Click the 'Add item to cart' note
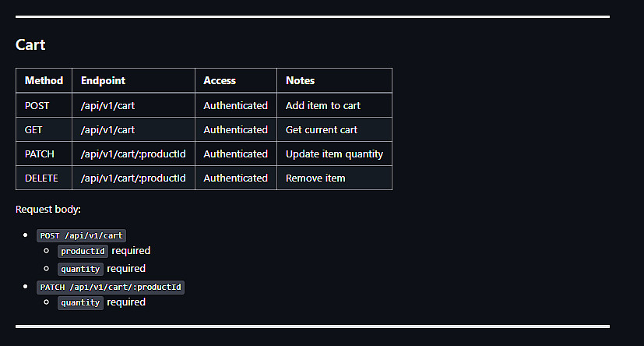 322,105
